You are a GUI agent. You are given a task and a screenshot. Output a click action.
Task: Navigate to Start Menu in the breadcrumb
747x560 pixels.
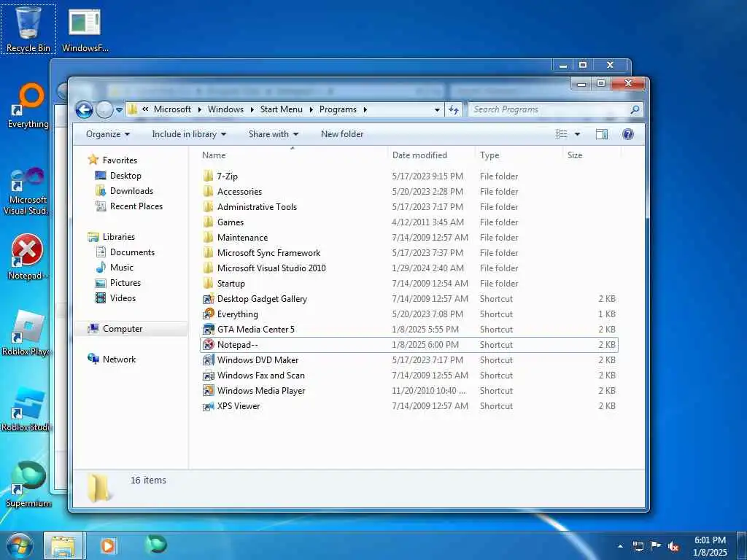click(281, 109)
